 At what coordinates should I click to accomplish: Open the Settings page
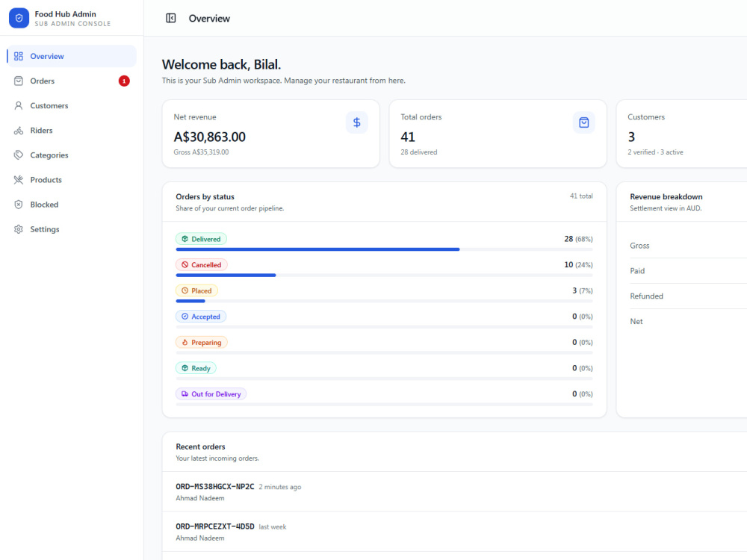[72, 229]
